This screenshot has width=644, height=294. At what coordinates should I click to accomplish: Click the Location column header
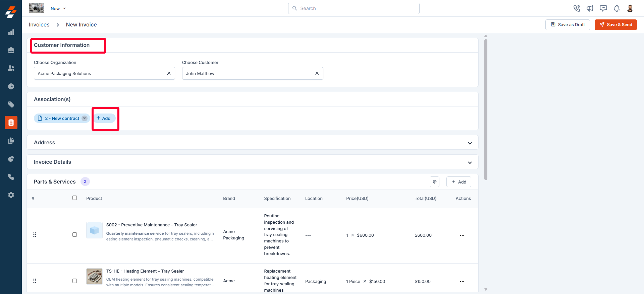click(x=314, y=199)
